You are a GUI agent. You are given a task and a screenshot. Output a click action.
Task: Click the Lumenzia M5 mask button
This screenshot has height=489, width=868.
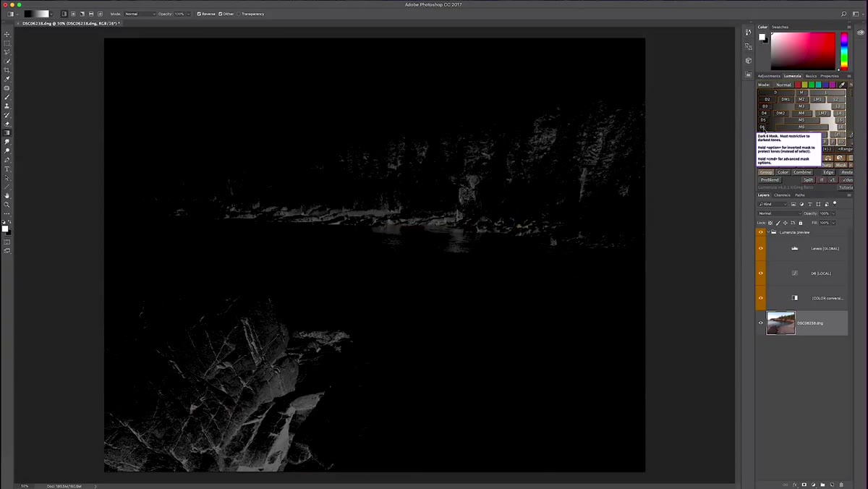click(801, 120)
